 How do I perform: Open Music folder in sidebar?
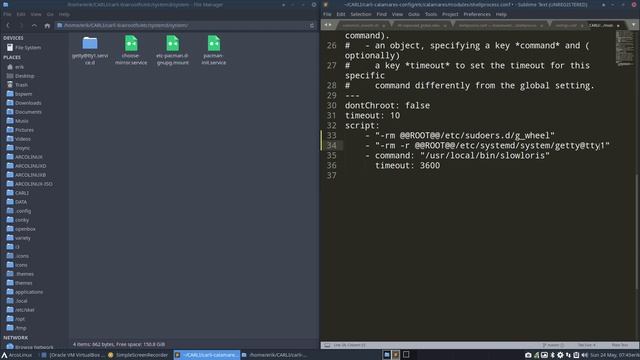pos(18,121)
